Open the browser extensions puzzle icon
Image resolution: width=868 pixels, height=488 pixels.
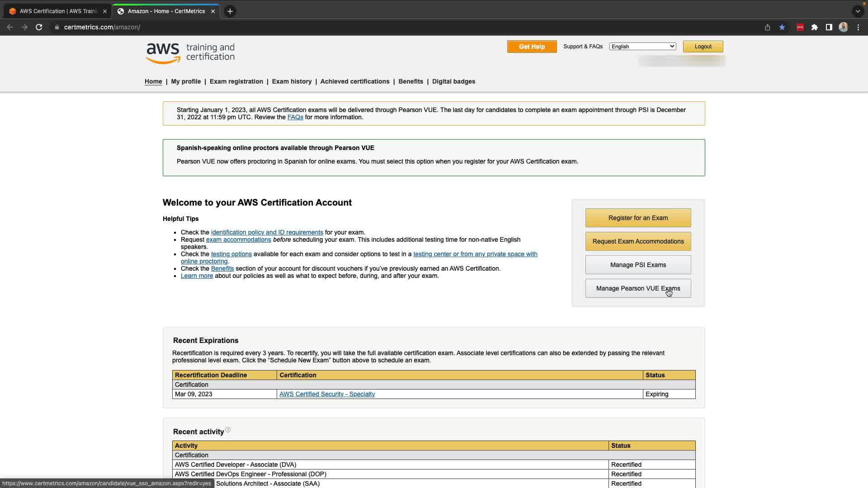(814, 27)
